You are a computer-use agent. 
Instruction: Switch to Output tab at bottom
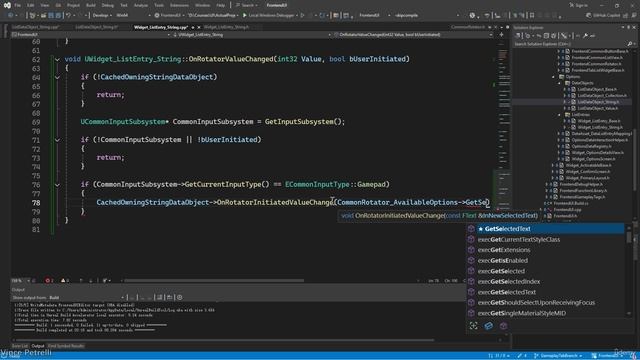(38, 346)
